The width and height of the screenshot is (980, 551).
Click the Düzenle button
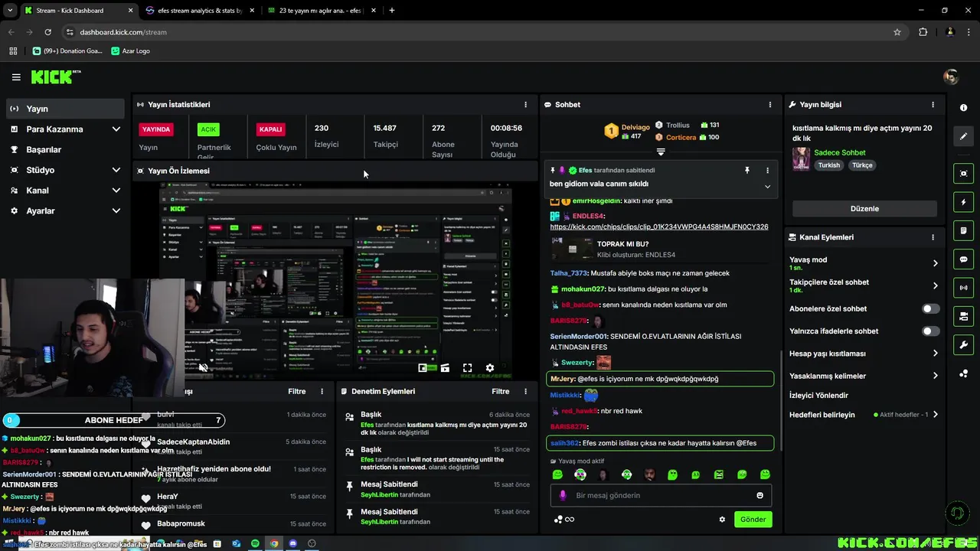tap(864, 209)
